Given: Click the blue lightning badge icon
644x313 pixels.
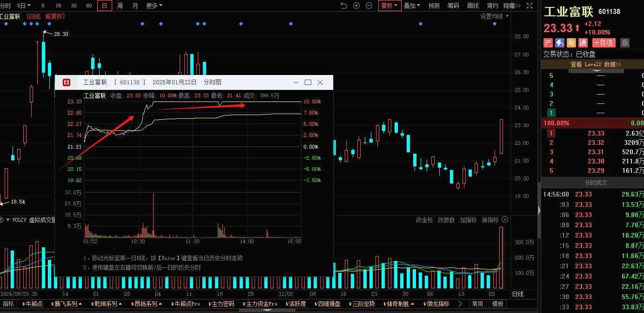Looking at the screenshot, I should (560, 43).
